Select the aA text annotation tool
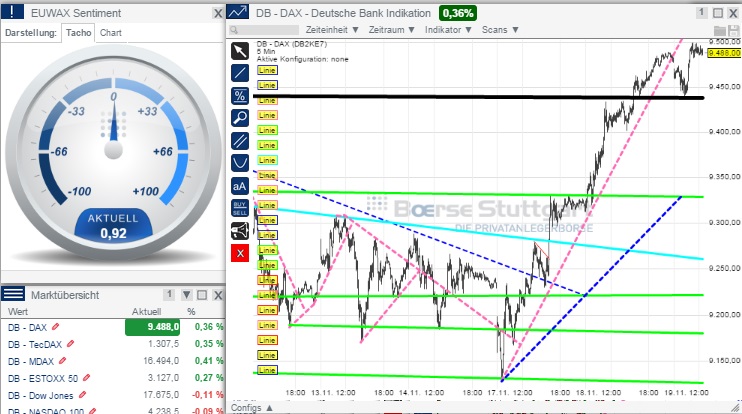Viewport: 742px width, 414px height. (240, 186)
